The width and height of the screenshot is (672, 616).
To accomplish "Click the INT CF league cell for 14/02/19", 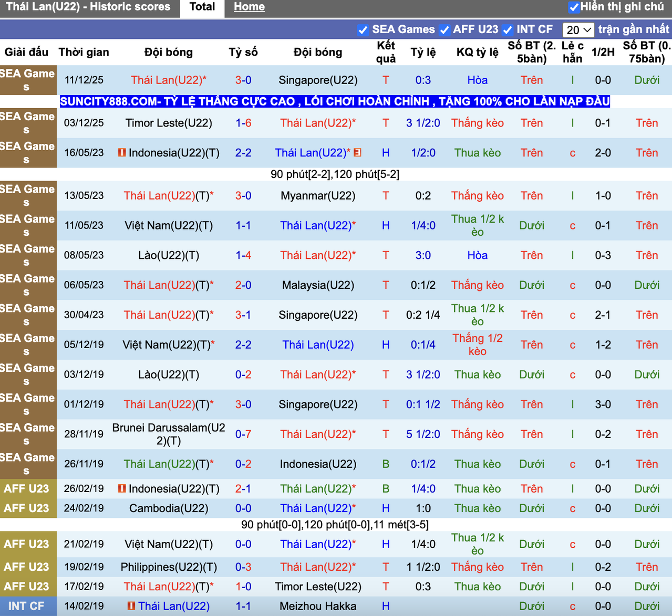I will tap(27, 606).
